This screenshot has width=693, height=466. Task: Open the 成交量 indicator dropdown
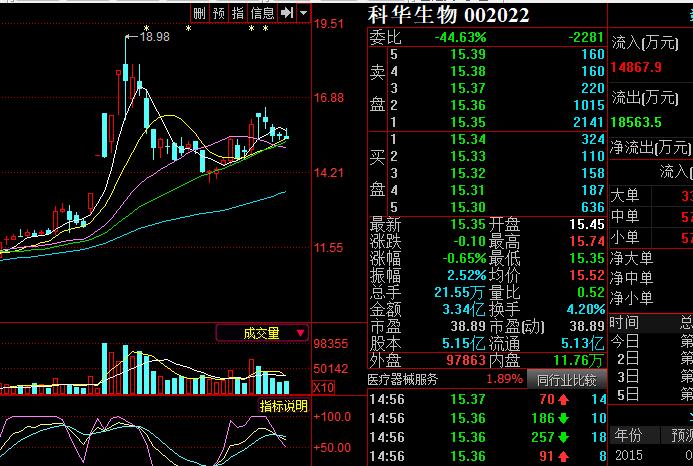(x=262, y=333)
